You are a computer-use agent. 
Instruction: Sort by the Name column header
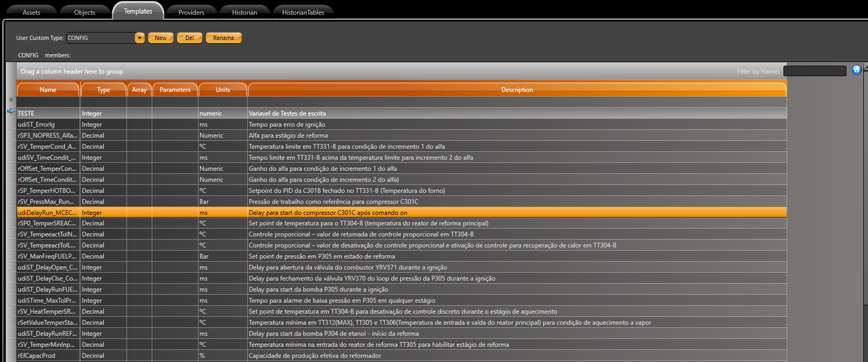[48, 90]
